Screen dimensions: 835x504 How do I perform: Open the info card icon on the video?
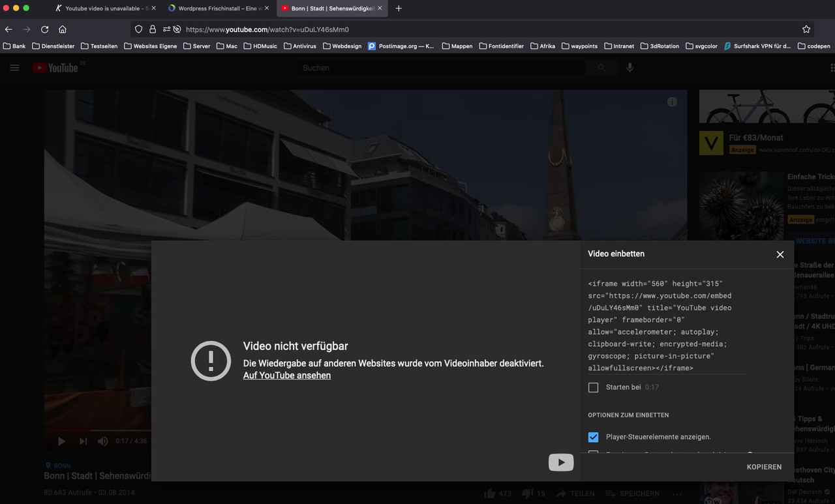point(672,102)
